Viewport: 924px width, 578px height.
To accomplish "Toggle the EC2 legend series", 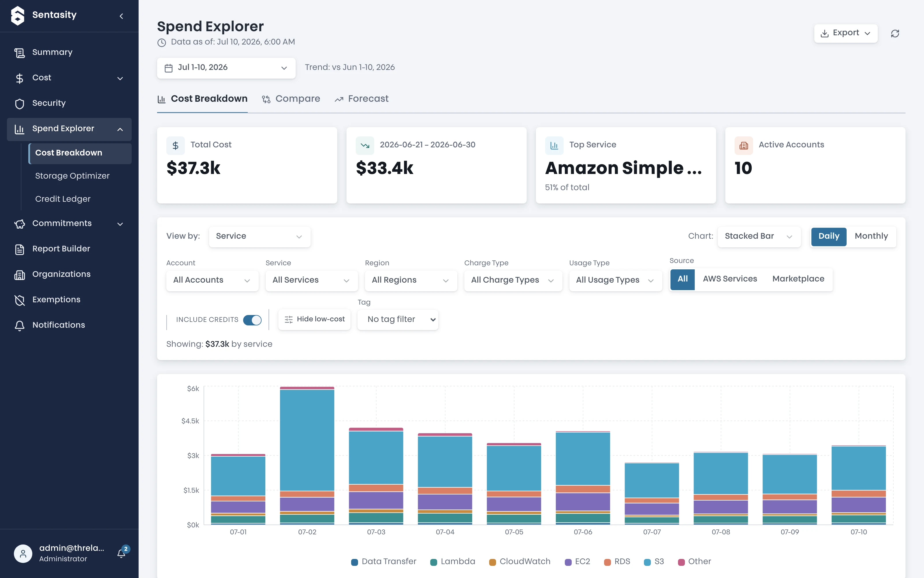I will coord(577,562).
